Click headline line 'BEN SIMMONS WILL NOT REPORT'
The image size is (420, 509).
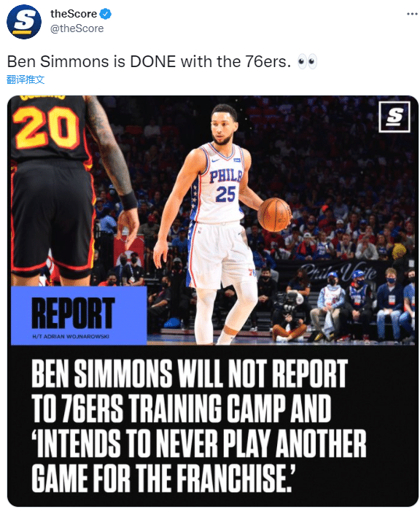(190, 373)
